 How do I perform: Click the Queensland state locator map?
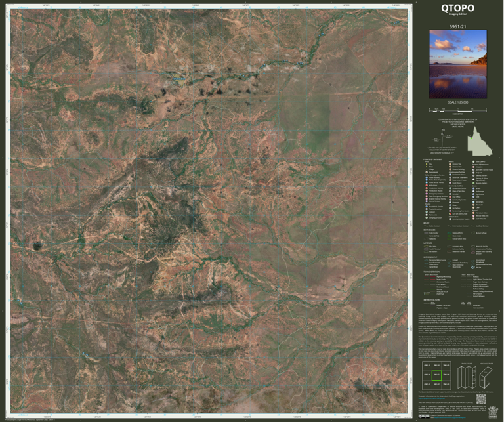tap(480, 141)
